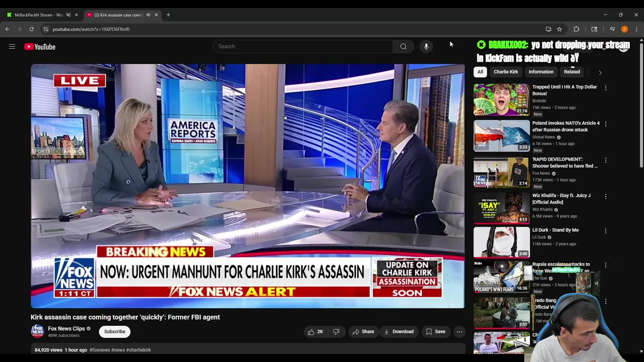The height and width of the screenshot is (362, 644).
Task: Click the Chrome profile avatar
Action: tap(624, 29)
